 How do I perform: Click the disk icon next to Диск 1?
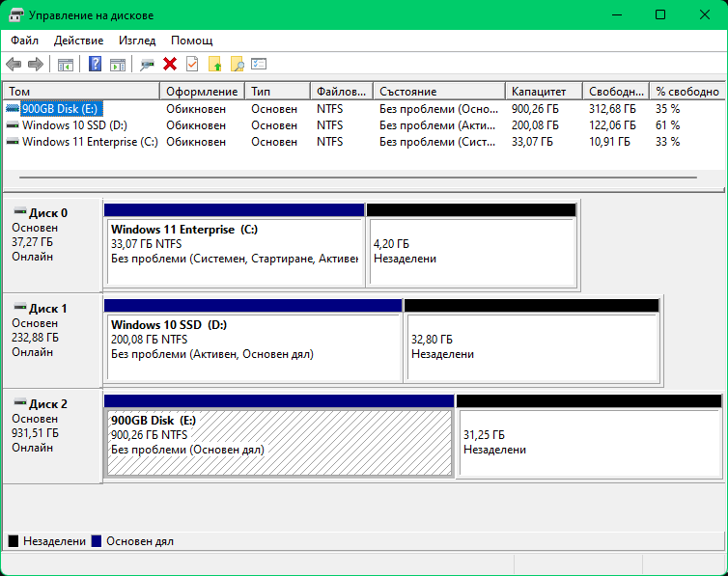tap(20, 307)
